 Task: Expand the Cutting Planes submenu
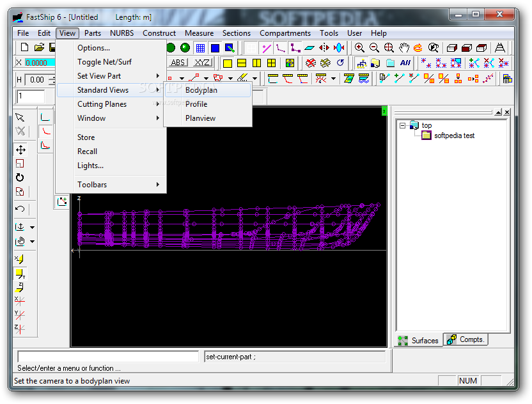pos(111,104)
